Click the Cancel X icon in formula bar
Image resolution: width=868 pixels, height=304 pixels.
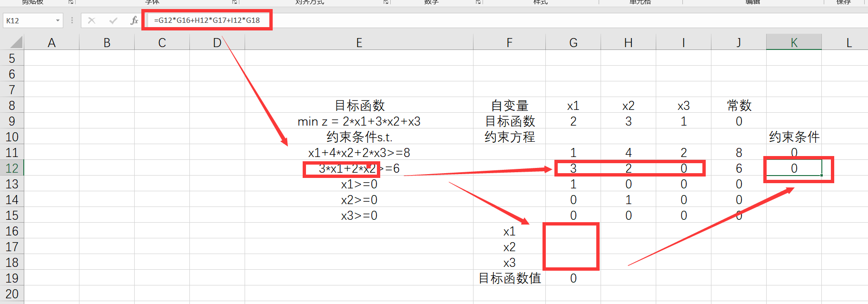pos(92,20)
